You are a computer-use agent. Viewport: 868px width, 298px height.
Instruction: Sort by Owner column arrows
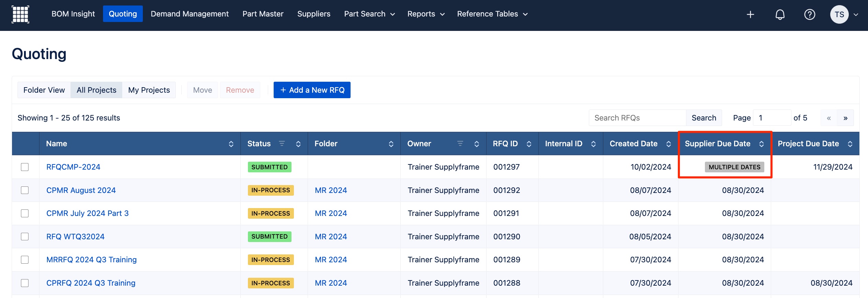[477, 144]
